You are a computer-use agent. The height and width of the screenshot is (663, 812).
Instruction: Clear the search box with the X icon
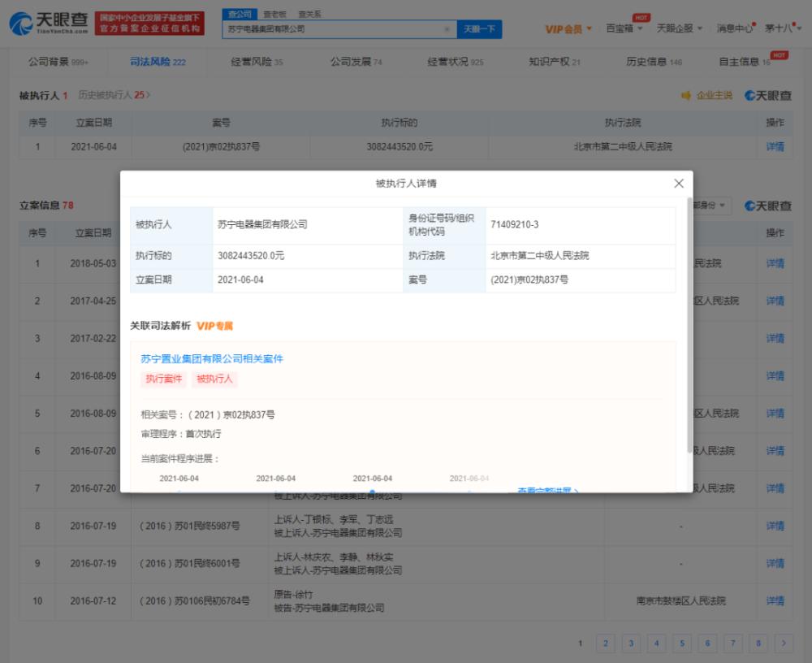447,29
